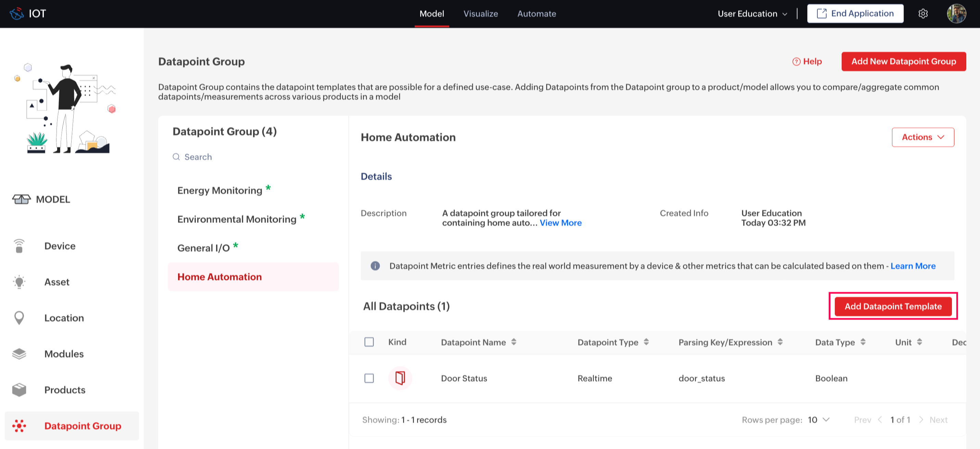Screen dimensions: 980x449
Task: Click the IOT logo icon
Action: coord(17,14)
